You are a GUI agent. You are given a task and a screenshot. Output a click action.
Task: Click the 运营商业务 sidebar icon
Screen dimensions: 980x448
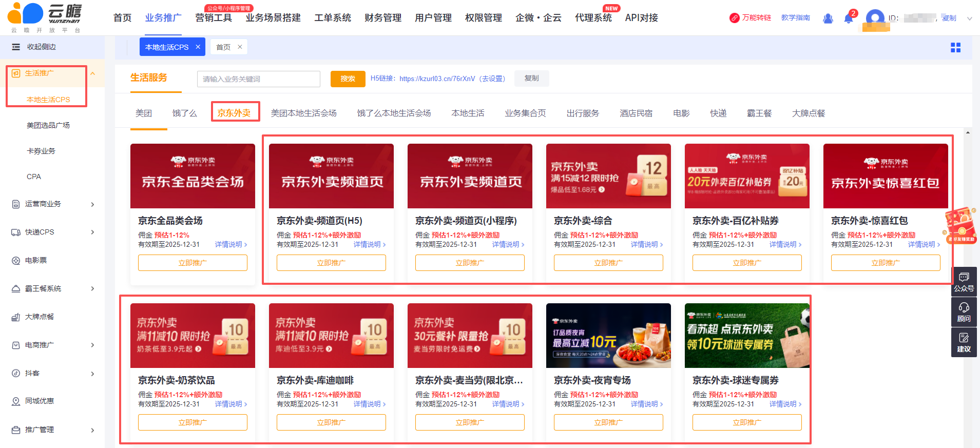(16, 204)
